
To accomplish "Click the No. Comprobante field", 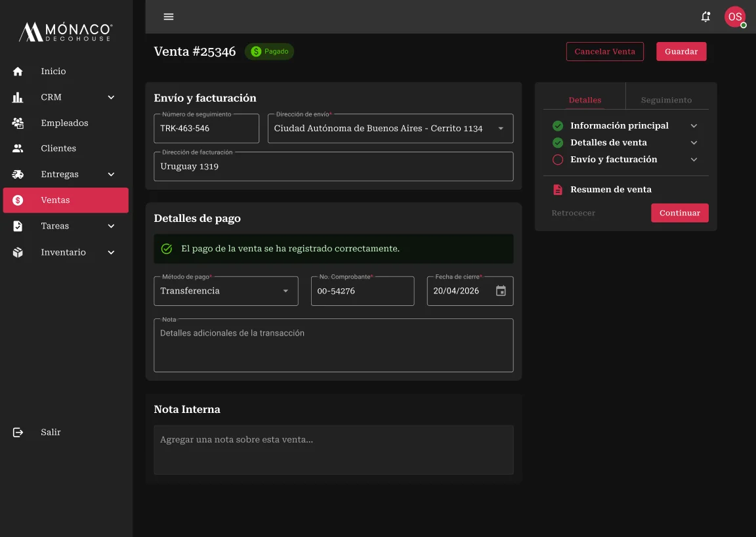I will (362, 291).
